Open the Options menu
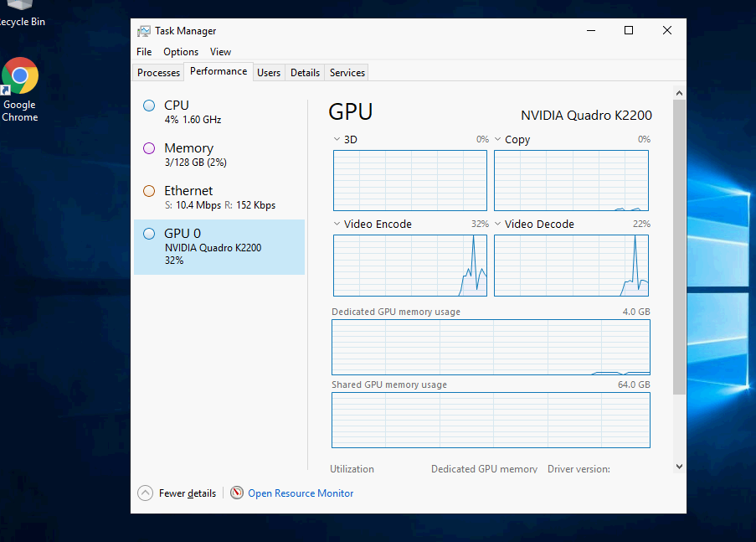 [181, 52]
